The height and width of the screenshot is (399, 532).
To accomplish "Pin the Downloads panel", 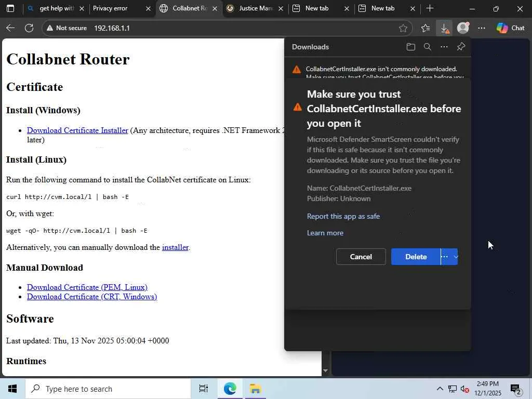I will [x=461, y=47].
